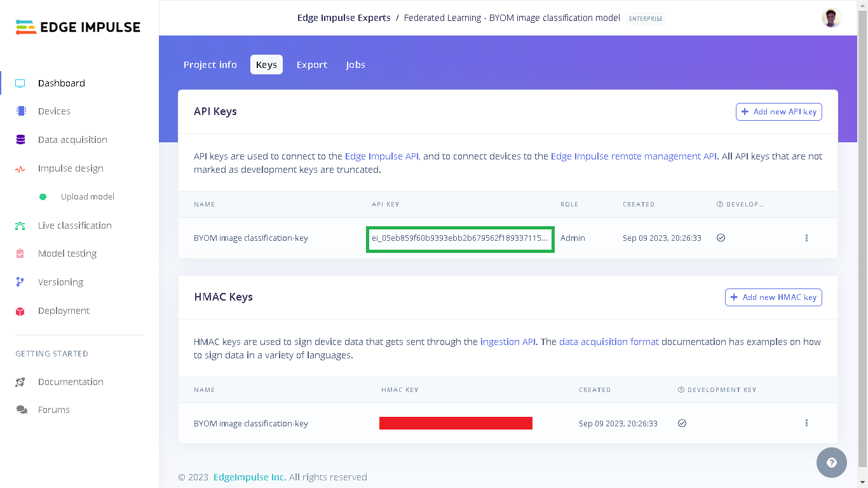
Task: Click the API key created date 20:26:33
Action: tap(662, 238)
